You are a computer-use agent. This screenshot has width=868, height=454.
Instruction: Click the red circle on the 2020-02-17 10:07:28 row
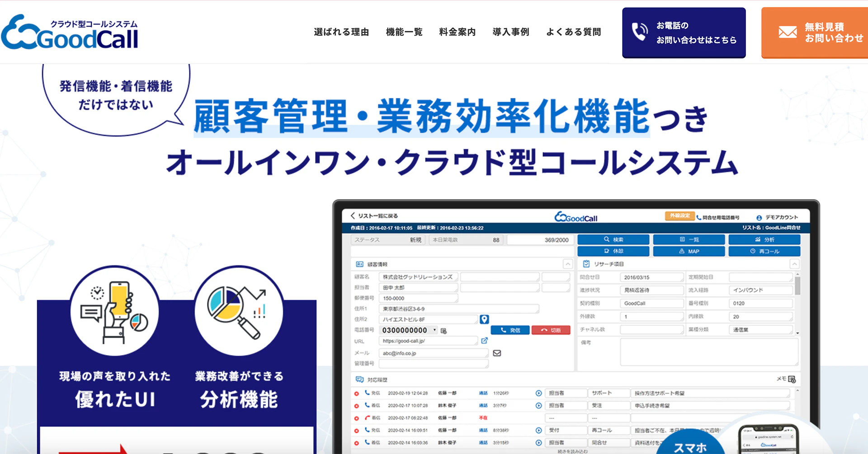click(357, 406)
